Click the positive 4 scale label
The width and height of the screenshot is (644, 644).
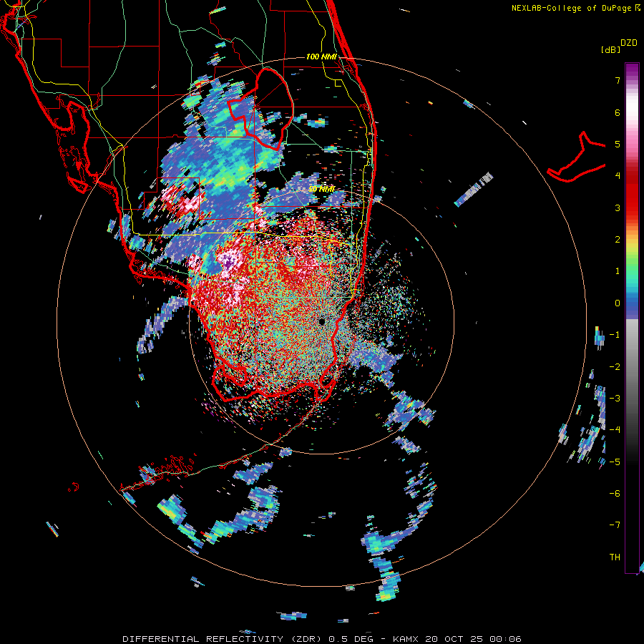click(x=618, y=176)
